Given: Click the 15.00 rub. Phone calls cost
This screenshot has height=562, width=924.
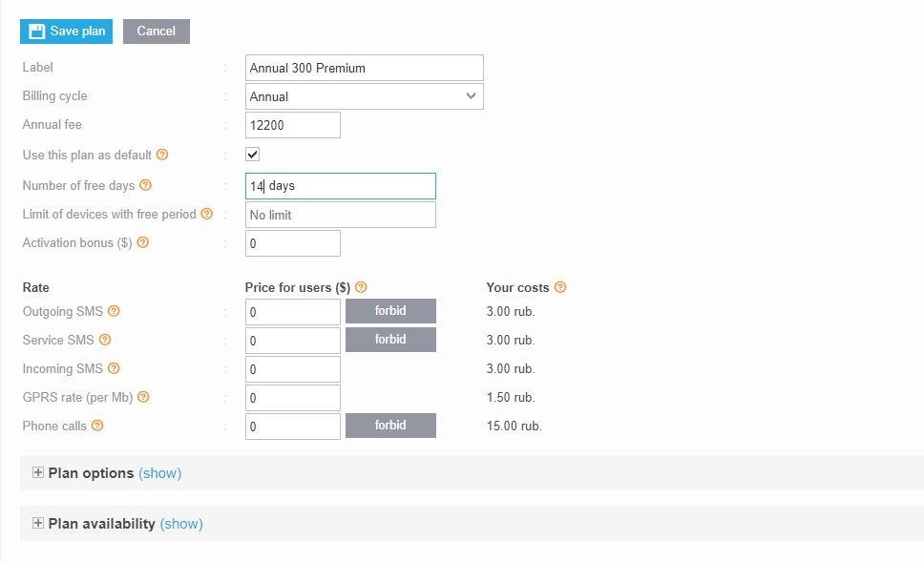Looking at the screenshot, I should [x=514, y=426].
